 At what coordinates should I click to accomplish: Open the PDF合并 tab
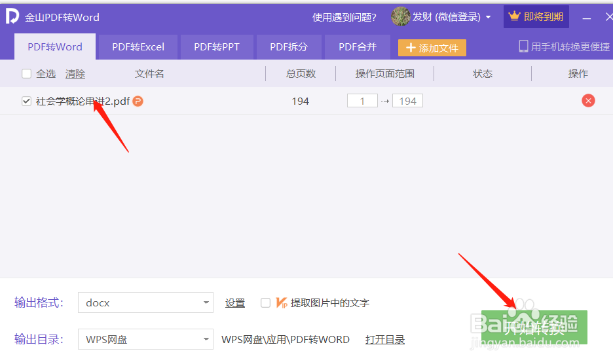[358, 47]
